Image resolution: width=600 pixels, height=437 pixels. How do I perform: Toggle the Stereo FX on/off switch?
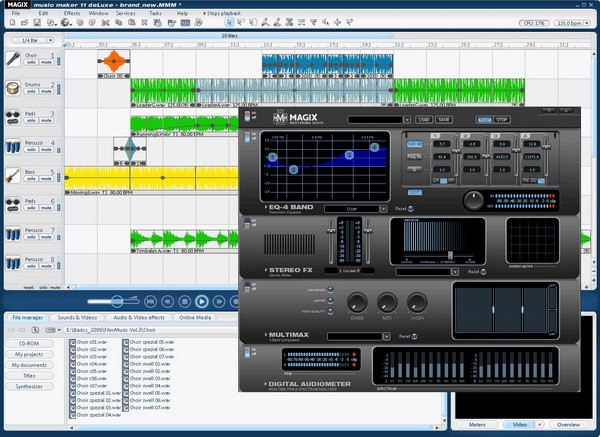(x=248, y=223)
